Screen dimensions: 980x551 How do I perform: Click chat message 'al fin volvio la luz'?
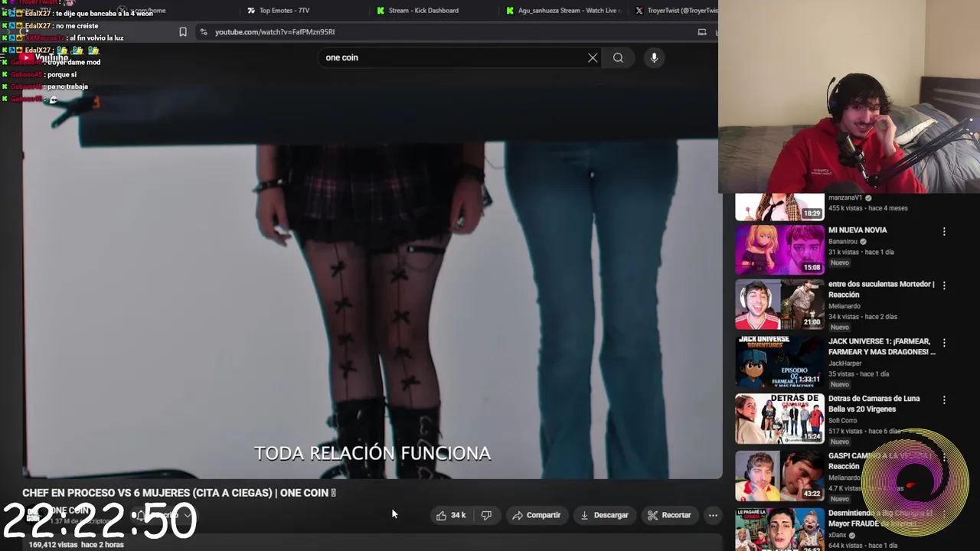coord(96,37)
